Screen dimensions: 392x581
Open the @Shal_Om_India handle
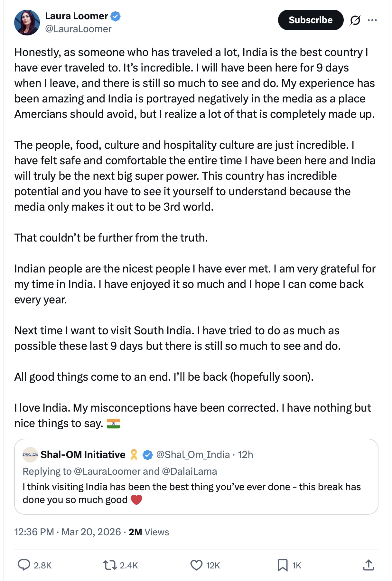pyautogui.click(x=193, y=455)
